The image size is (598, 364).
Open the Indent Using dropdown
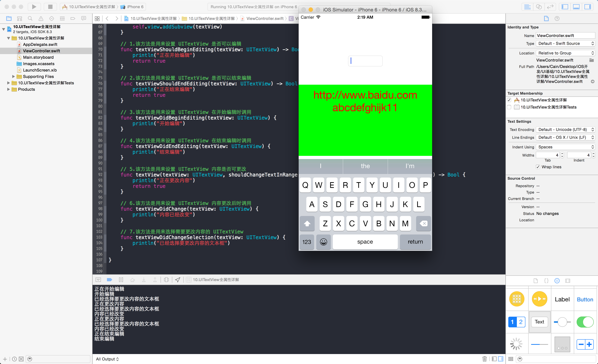(565, 147)
